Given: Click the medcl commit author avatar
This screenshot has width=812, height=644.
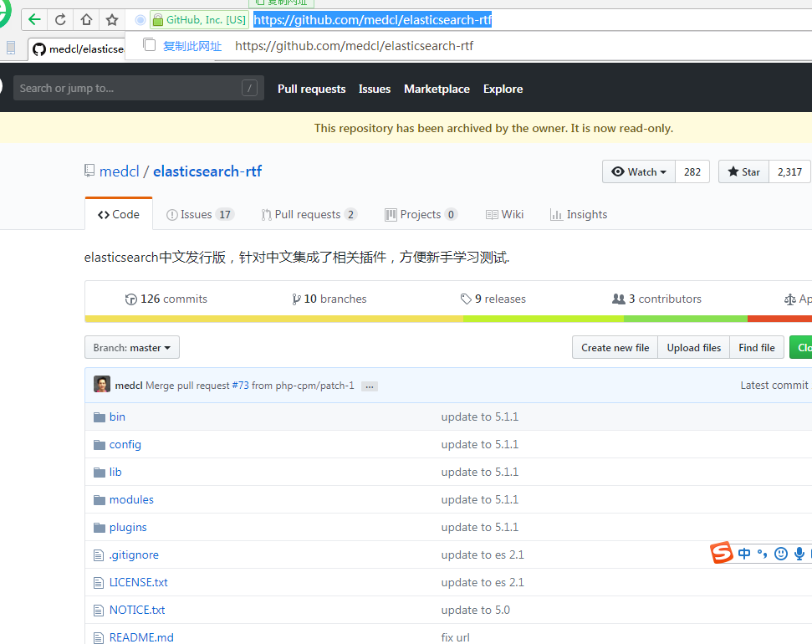Looking at the screenshot, I should pyautogui.click(x=102, y=385).
